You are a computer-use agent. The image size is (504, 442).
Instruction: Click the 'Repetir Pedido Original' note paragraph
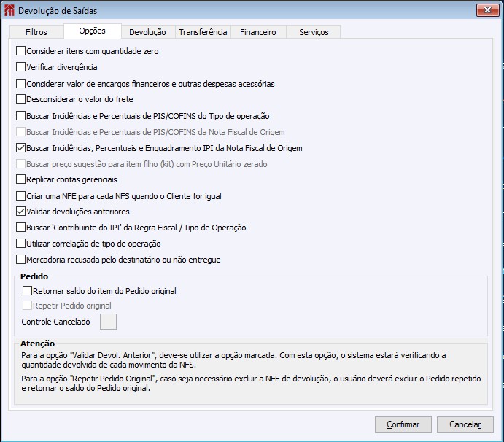tap(251, 383)
